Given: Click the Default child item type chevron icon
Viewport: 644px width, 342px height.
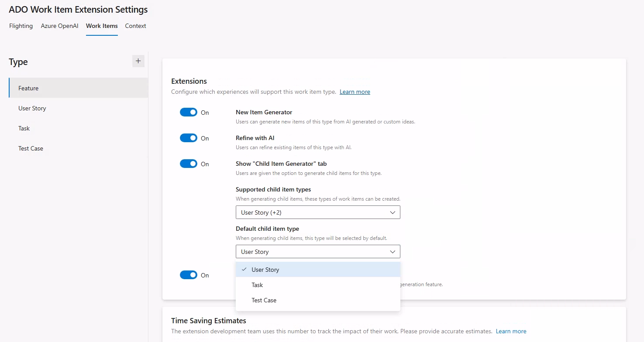Looking at the screenshot, I should pyautogui.click(x=393, y=251).
